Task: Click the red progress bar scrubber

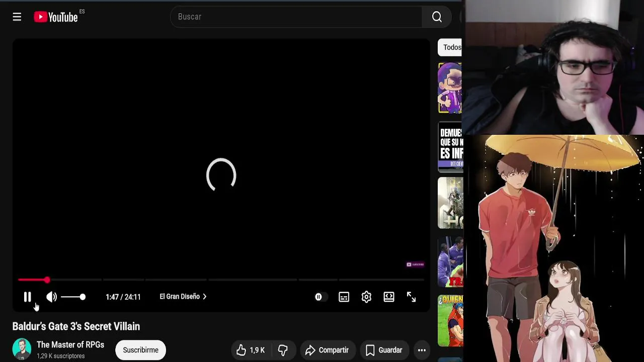Action: point(47,280)
